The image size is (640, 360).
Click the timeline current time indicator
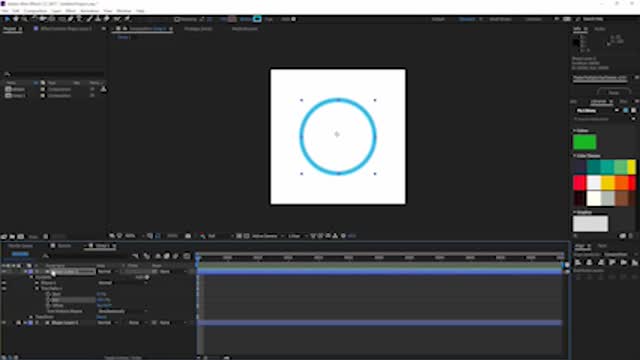point(198,257)
